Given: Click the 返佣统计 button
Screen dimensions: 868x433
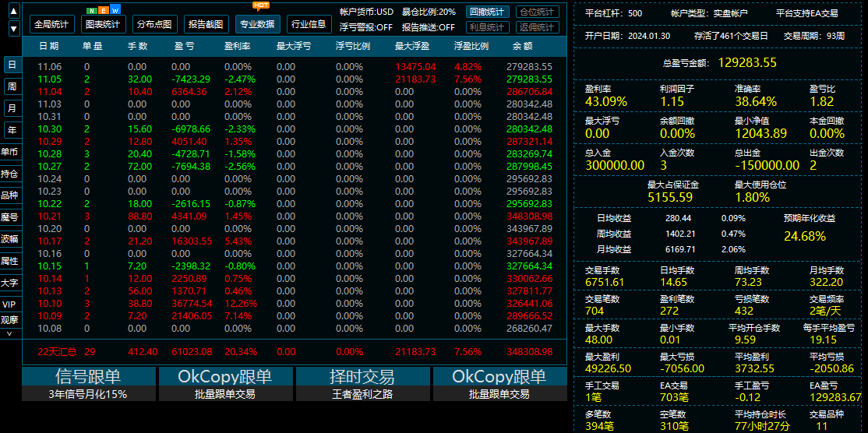Looking at the screenshot, I should click(x=537, y=27).
